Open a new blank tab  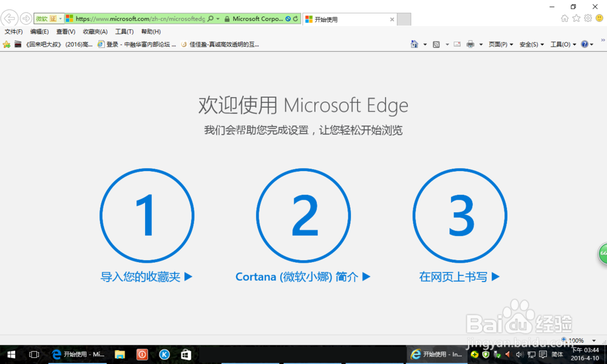click(404, 19)
